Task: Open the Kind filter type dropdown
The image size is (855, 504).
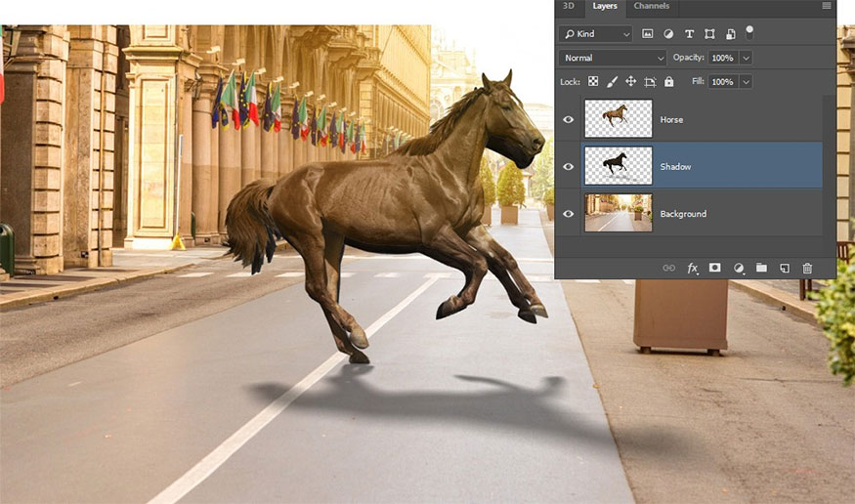Action: (x=595, y=34)
